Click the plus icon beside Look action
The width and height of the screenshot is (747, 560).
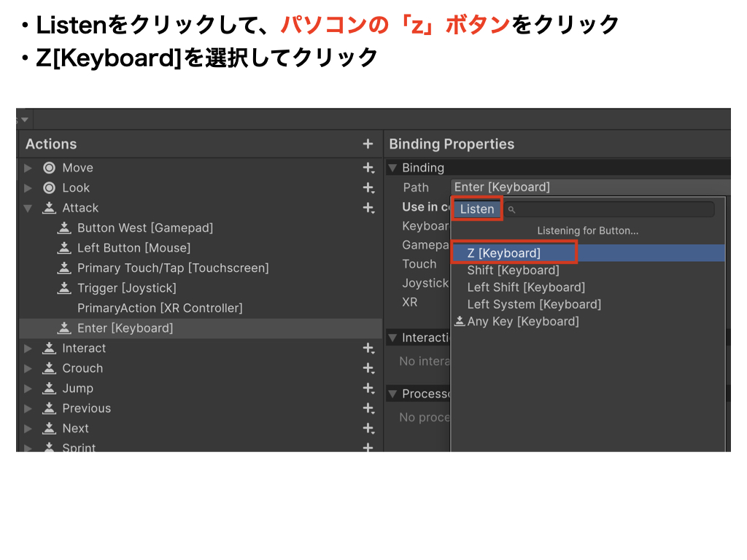coord(368,188)
